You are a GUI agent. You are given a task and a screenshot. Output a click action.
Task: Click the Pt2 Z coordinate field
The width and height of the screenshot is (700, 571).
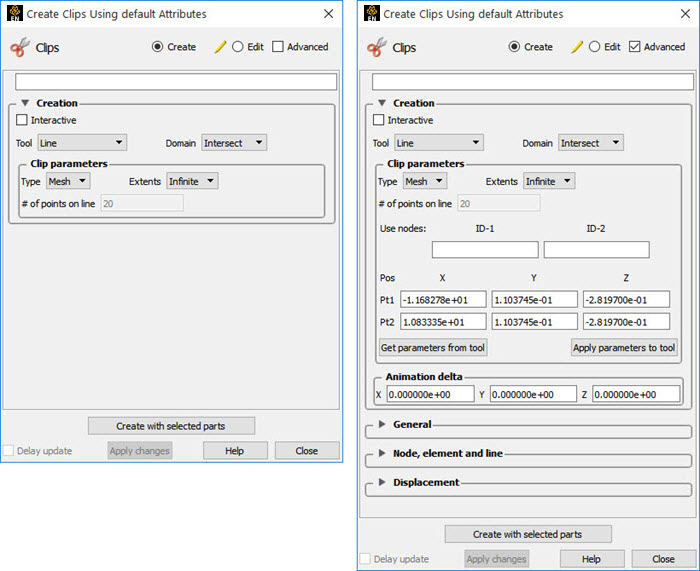coord(626,321)
